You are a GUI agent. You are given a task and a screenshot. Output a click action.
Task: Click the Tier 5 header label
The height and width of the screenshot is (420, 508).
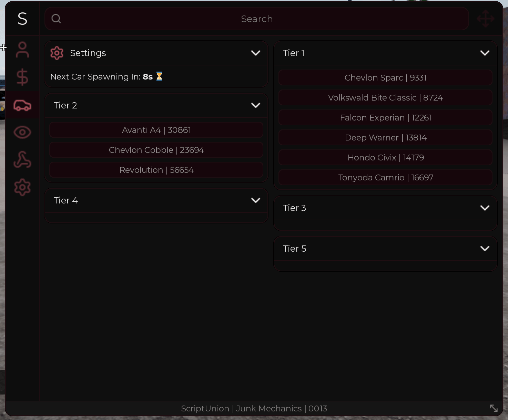[295, 249]
